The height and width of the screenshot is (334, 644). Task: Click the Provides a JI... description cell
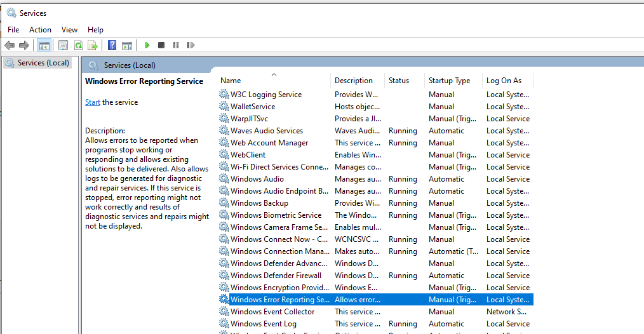[x=358, y=118]
